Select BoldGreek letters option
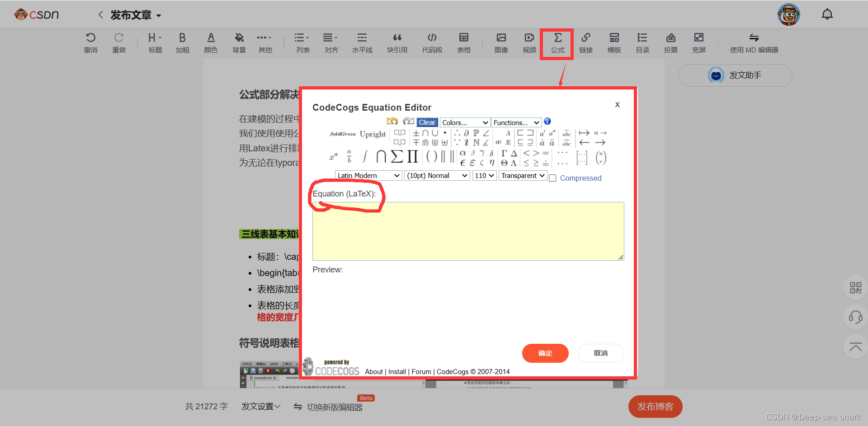 click(x=343, y=134)
